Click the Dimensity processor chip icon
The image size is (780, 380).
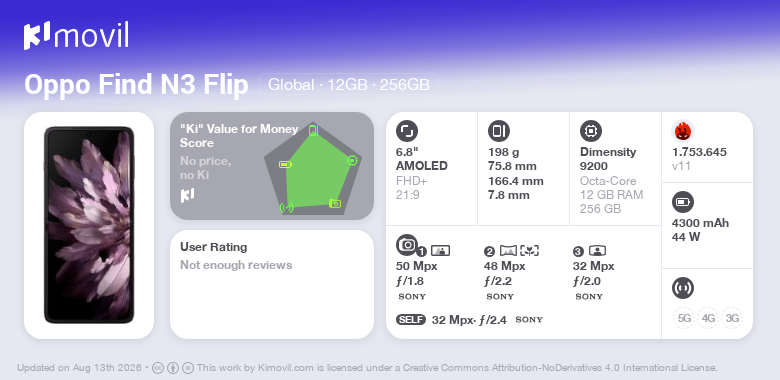[591, 131]
